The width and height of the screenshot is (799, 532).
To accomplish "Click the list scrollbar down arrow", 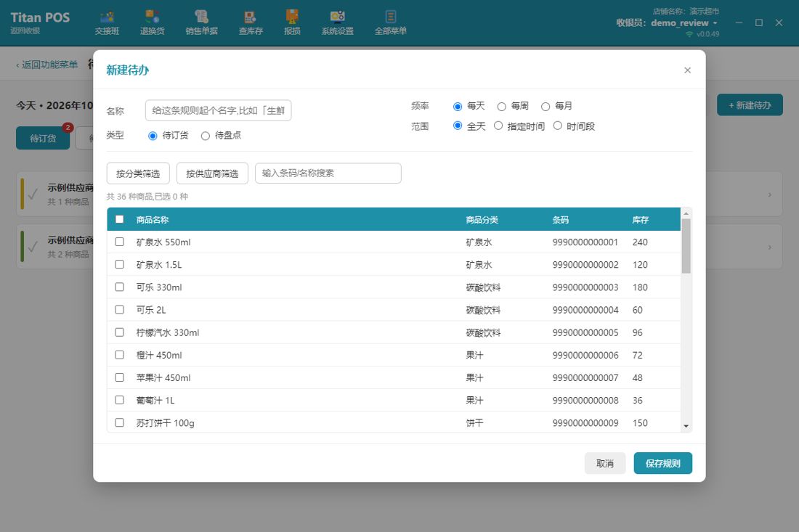I will pyautogui.click(x=686, y=426).
